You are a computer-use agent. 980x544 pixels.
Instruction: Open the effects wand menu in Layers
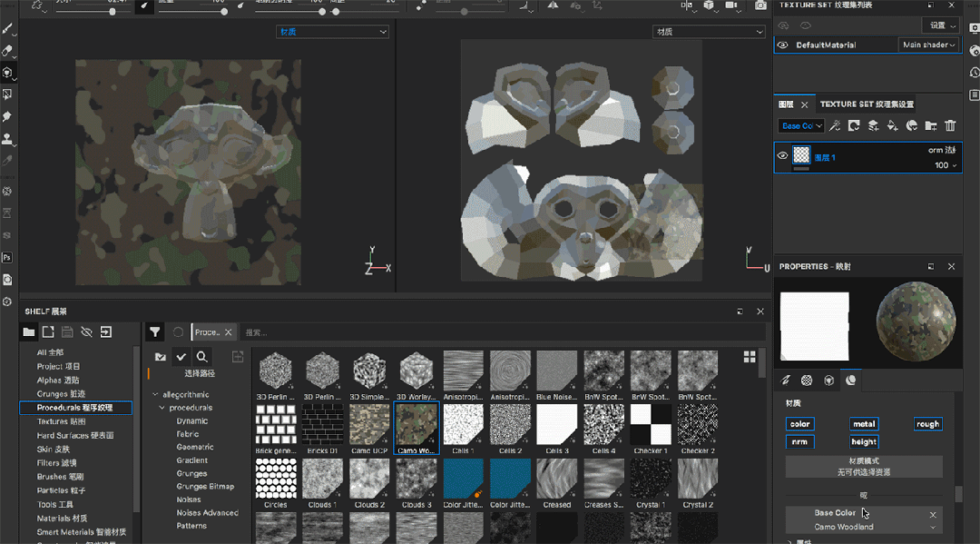tap(835, 125)
